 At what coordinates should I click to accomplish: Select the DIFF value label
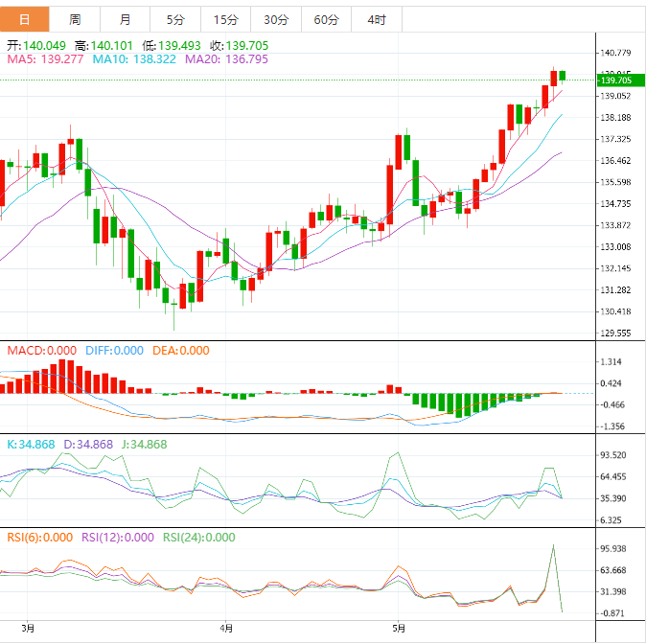click(114, 351)
